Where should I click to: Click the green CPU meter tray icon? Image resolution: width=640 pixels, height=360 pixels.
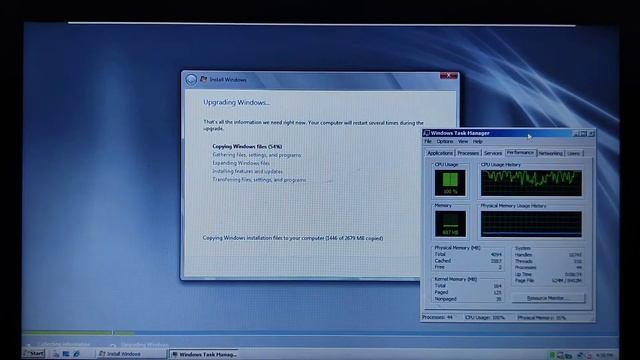[x=552, y=355]
